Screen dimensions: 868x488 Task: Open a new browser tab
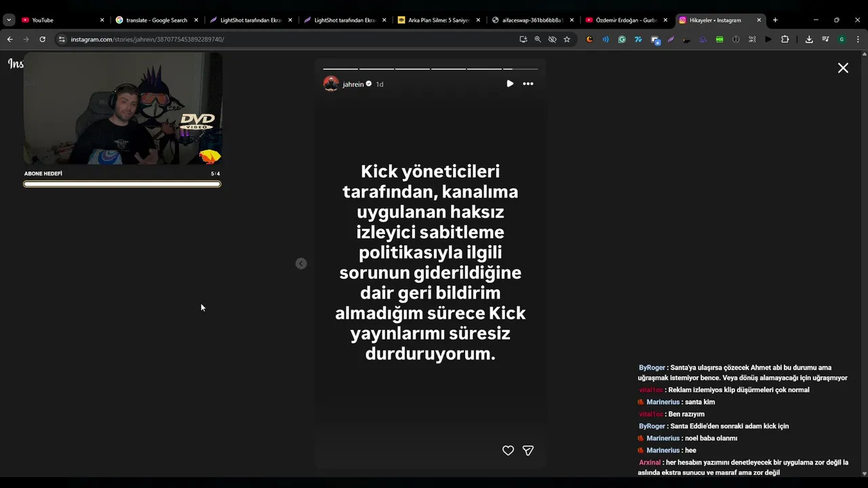[x=775, y=20]
